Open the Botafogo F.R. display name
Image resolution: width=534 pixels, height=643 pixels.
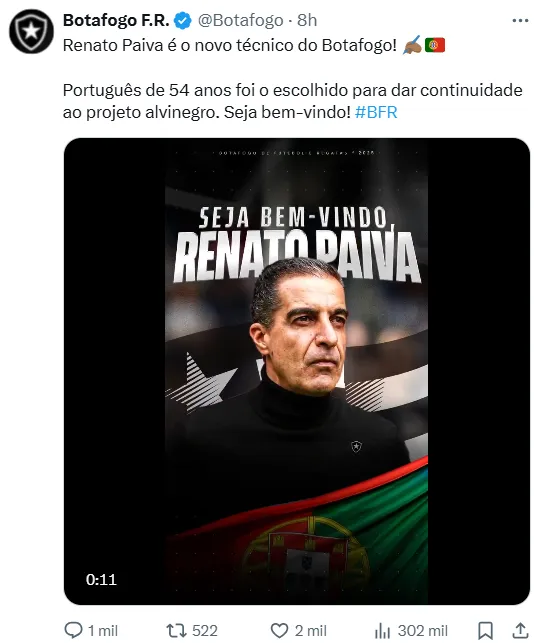click(116, 21)
